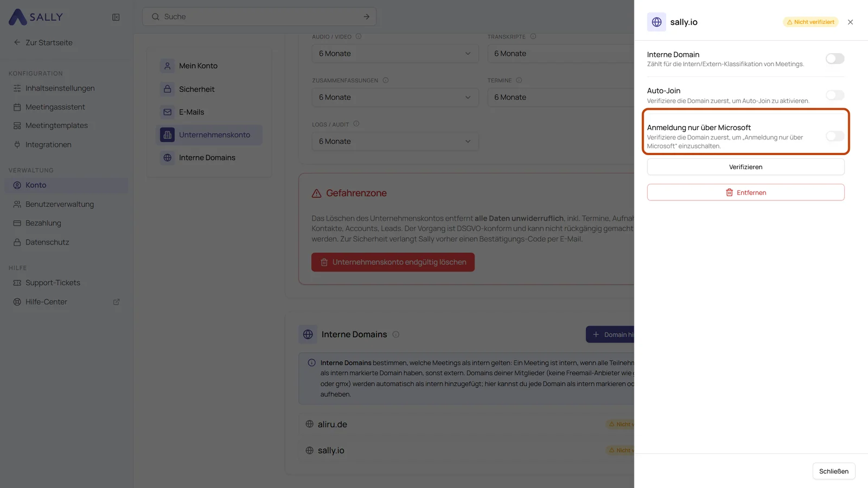Open the Zusammenfassungen retention dropdown
The width and height of the screenshot is (868, 488).
pyautogui.click(x=395, y=98)
